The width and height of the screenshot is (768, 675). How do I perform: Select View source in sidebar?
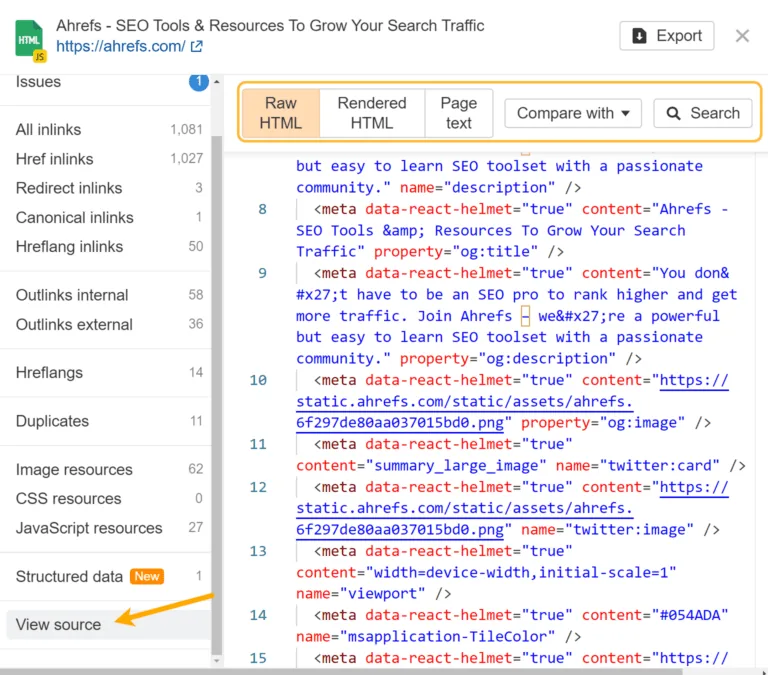(x=109, y=625)
